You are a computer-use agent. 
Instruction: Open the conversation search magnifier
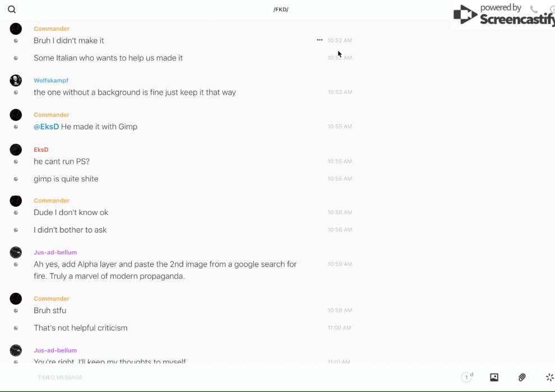12,10
